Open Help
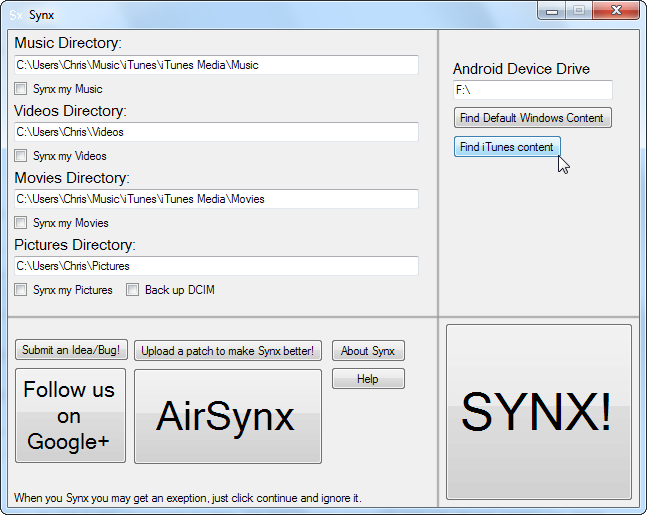647x515 pixels. click(368, 379)
